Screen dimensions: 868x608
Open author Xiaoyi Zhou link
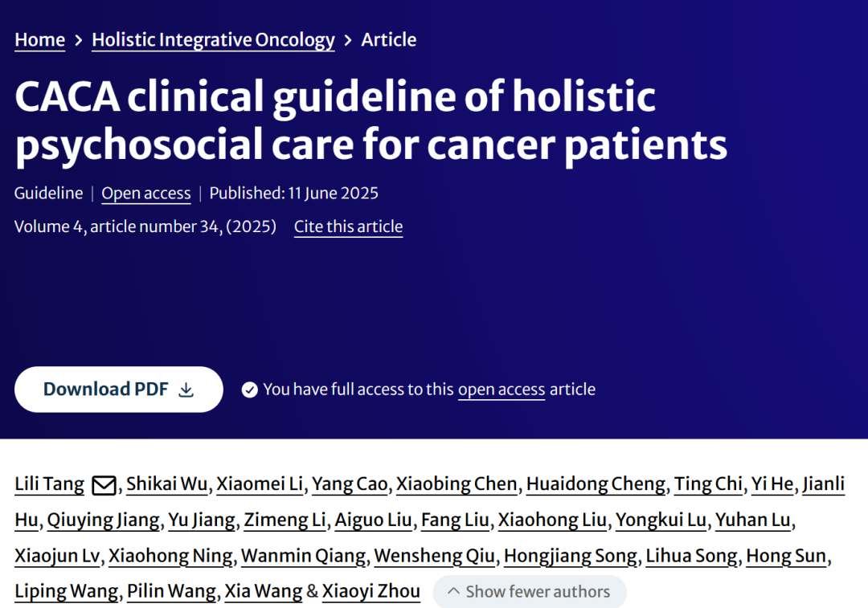coord(371,591)
